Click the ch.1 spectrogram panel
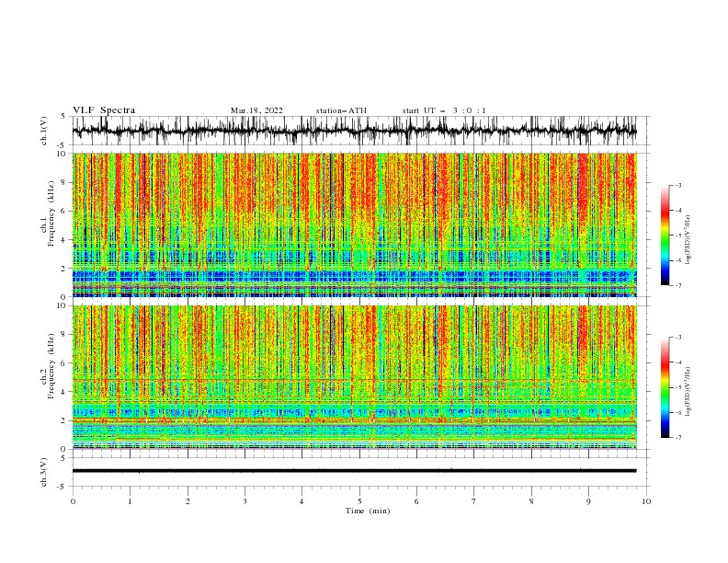 click(x=354, y=224)
